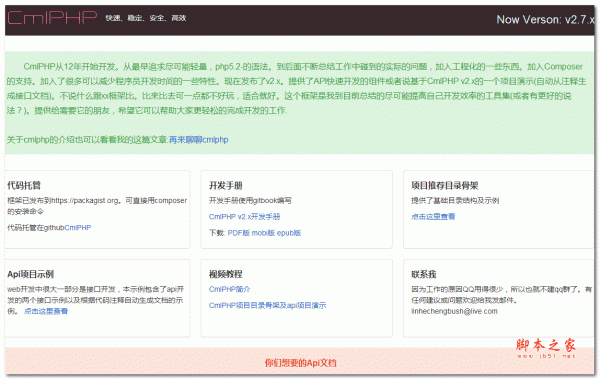Click the 联系我 card heading

[424, 274]
